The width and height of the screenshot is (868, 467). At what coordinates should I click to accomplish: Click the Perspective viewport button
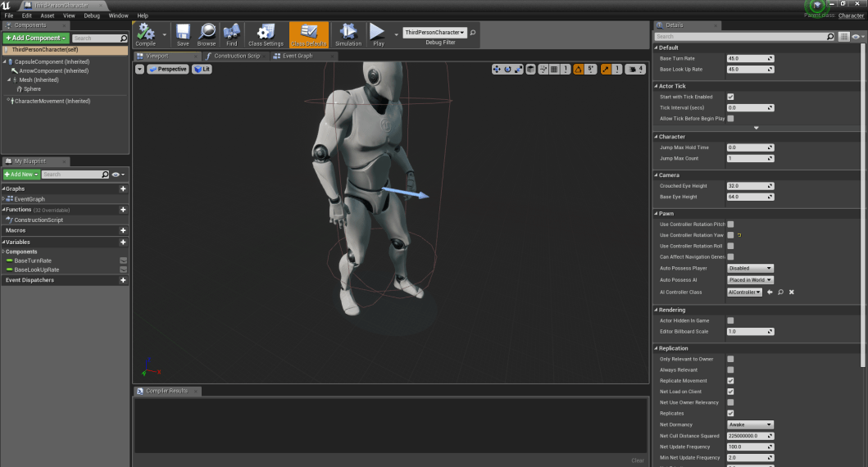click(168, 70)
